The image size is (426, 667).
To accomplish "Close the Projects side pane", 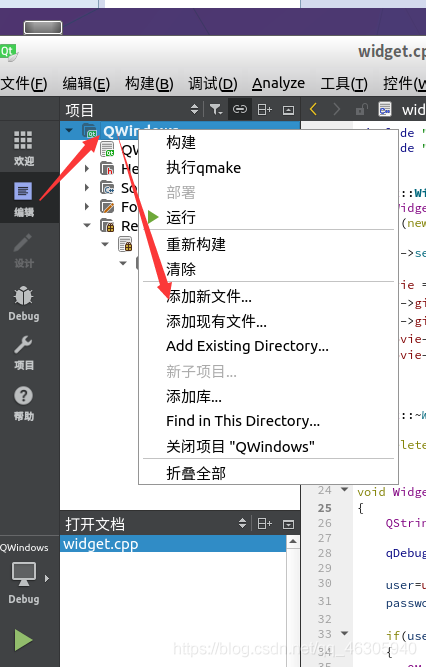I will [289, 110].
